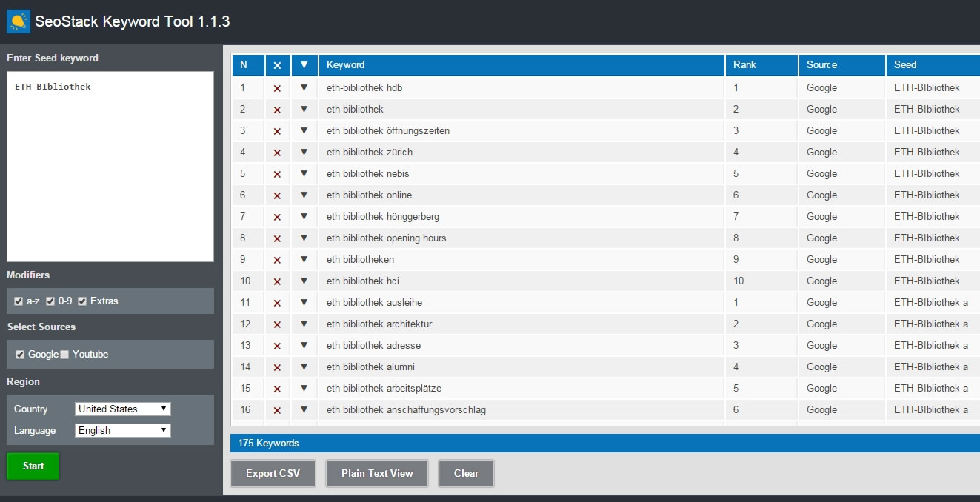Delete the 'eth bibliothek hönggerberg' row

[277, 217]
